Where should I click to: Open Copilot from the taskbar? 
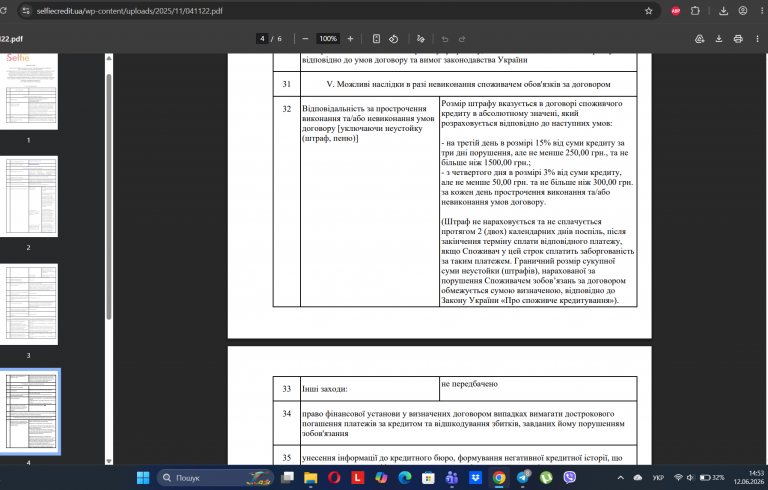click(381, 477)
